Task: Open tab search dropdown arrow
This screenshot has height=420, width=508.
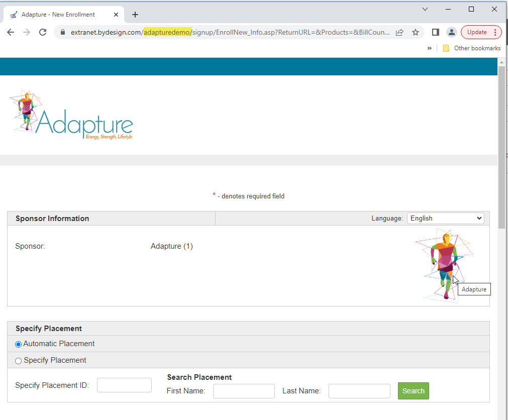Action: tap(425, 9)
